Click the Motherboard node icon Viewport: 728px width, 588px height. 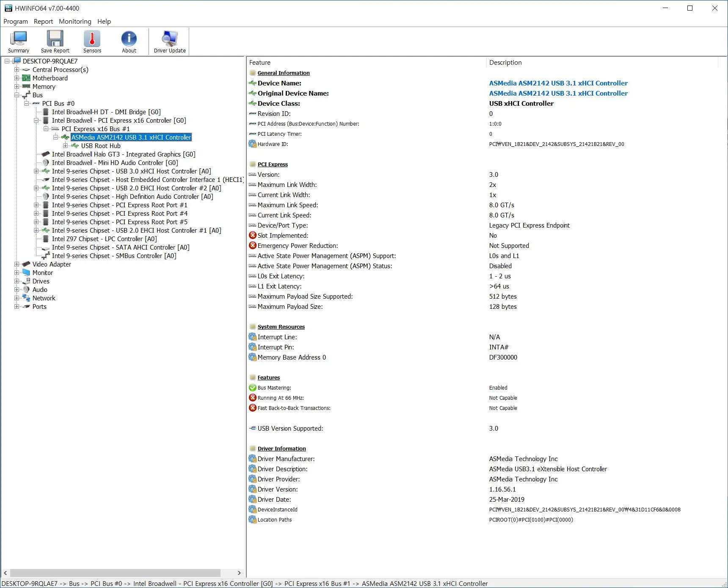pyautogui.click(x=26, y=78)
